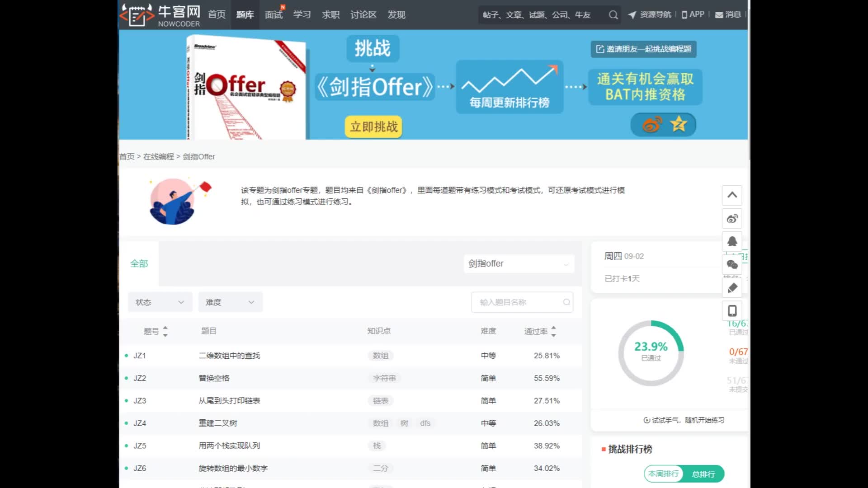Open 面试 in top navigation
This screenshot has width=868, height=488.
(274, 15)
